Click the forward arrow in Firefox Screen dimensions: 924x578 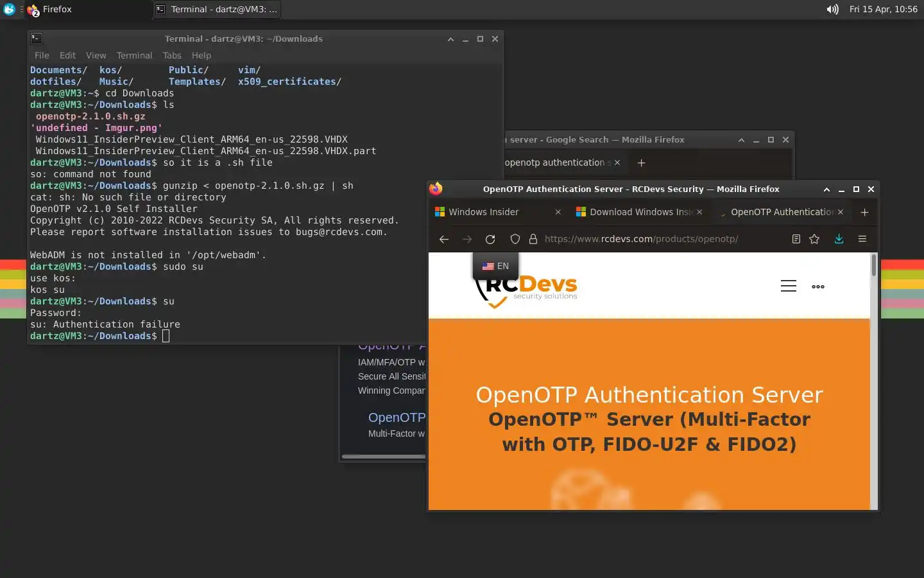467,239
